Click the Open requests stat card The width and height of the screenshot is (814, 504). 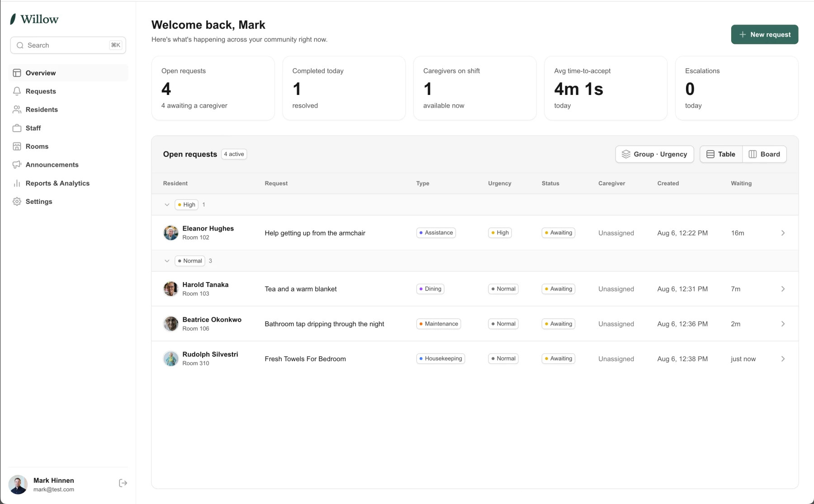pos(213,88)
